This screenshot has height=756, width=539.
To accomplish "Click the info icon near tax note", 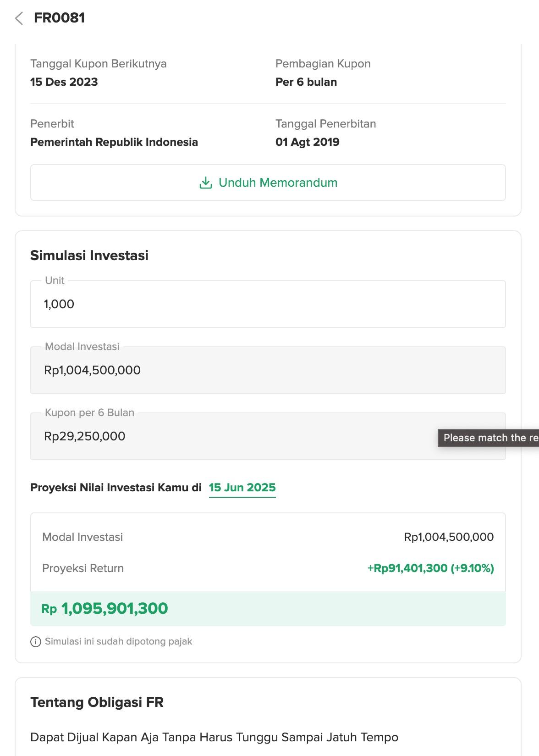I will point(35,642).
